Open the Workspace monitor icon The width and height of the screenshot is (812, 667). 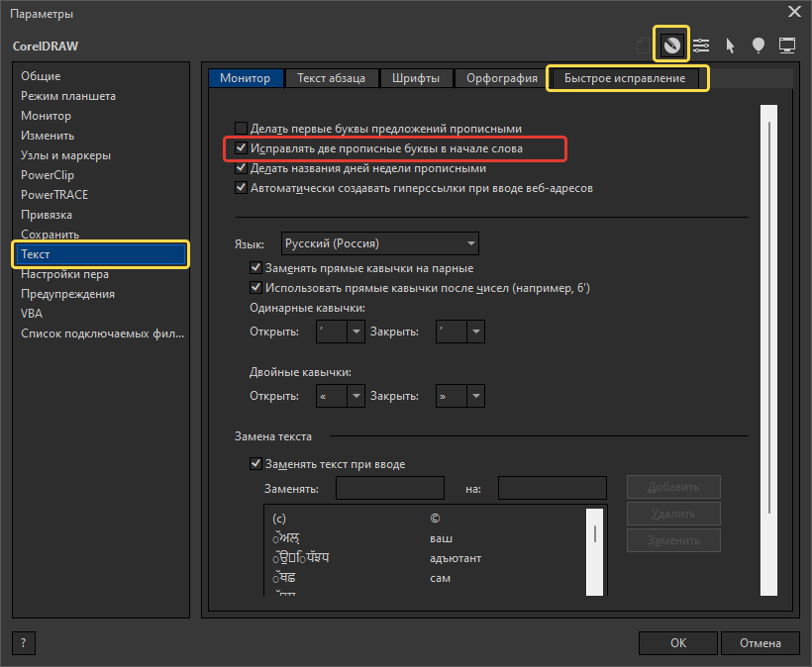coord(787,46)
